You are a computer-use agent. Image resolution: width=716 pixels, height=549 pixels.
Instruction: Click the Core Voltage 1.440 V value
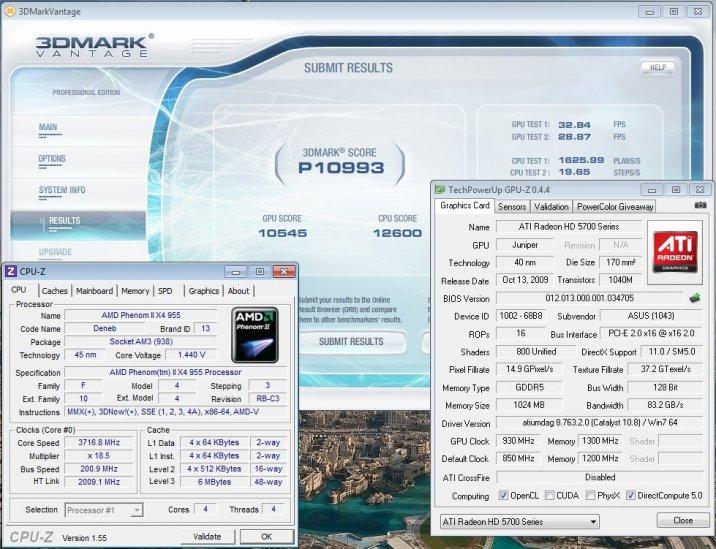pos(191,355)
